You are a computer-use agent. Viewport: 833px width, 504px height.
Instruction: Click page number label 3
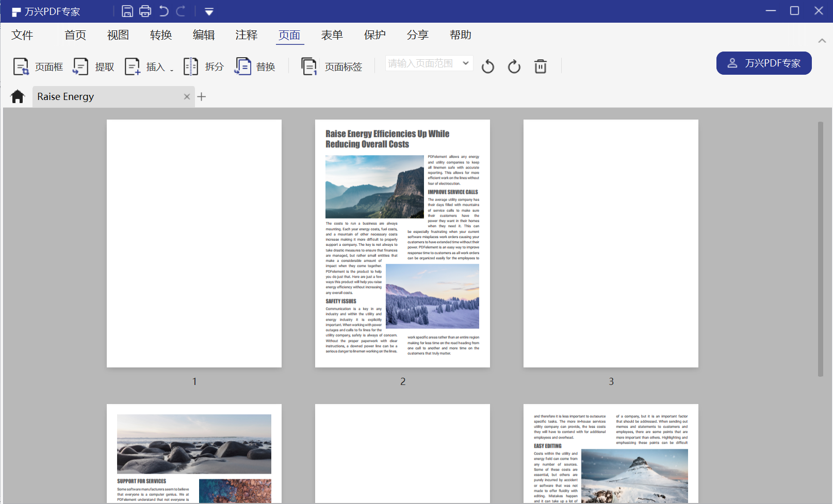(611, 381)
